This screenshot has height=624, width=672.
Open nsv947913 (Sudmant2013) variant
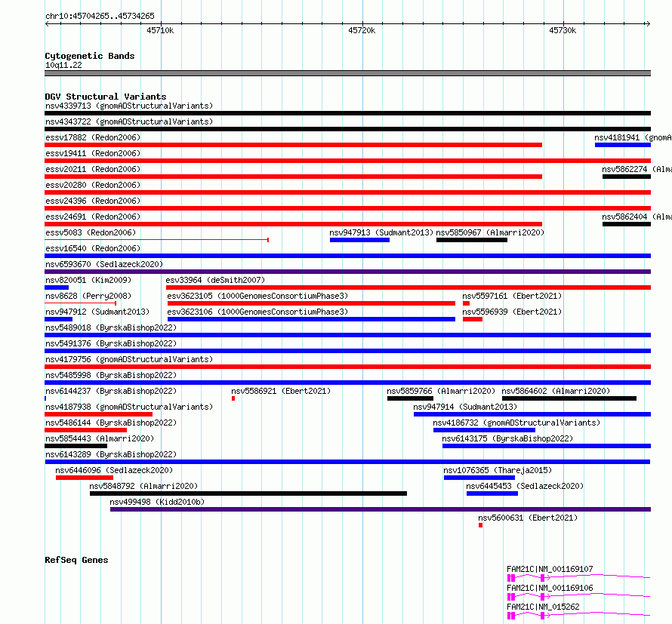coord(381,232)
